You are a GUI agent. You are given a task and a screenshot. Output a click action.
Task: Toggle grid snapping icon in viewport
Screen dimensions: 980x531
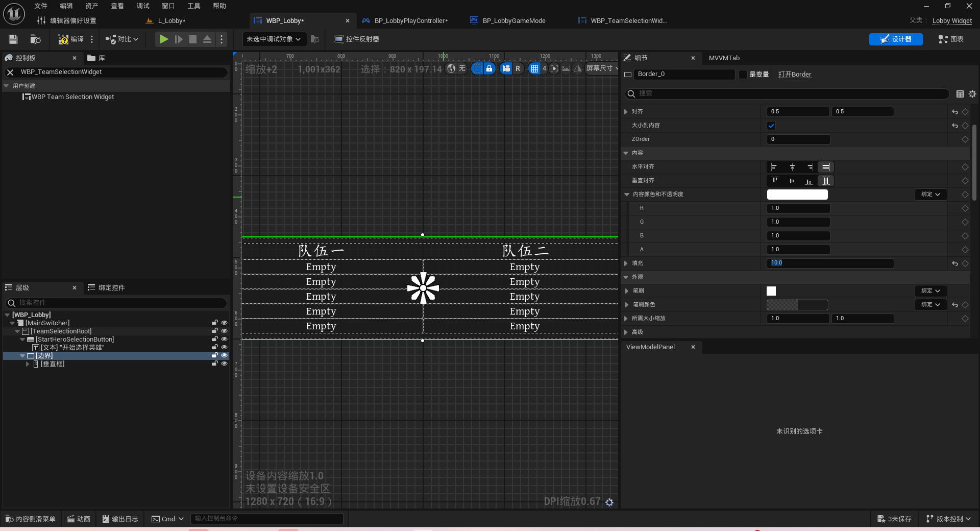tap(534, 68)
